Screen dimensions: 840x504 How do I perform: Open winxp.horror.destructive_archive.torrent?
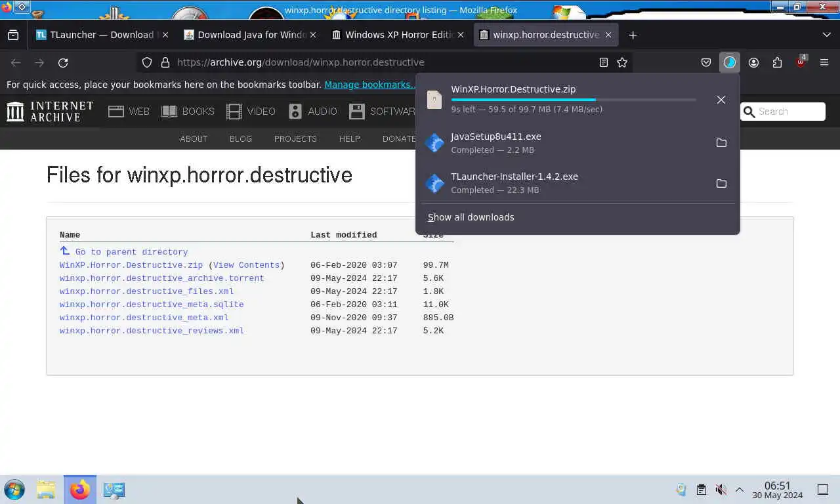pyautogui.click(x=161, y=278)
